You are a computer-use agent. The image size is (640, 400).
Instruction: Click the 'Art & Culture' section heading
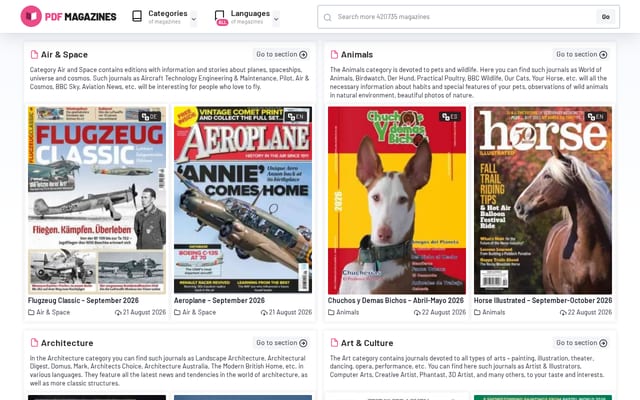point(367,343)
